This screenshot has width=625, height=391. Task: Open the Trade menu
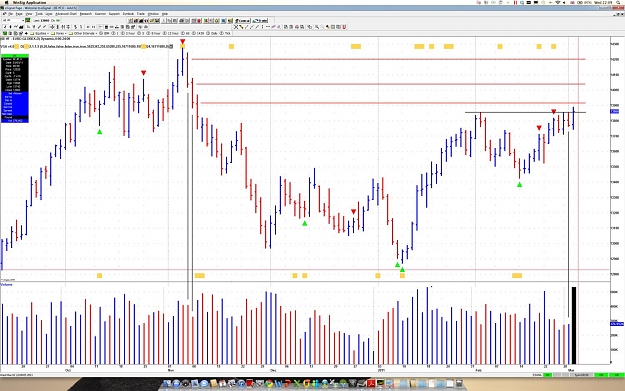[141, 14]
